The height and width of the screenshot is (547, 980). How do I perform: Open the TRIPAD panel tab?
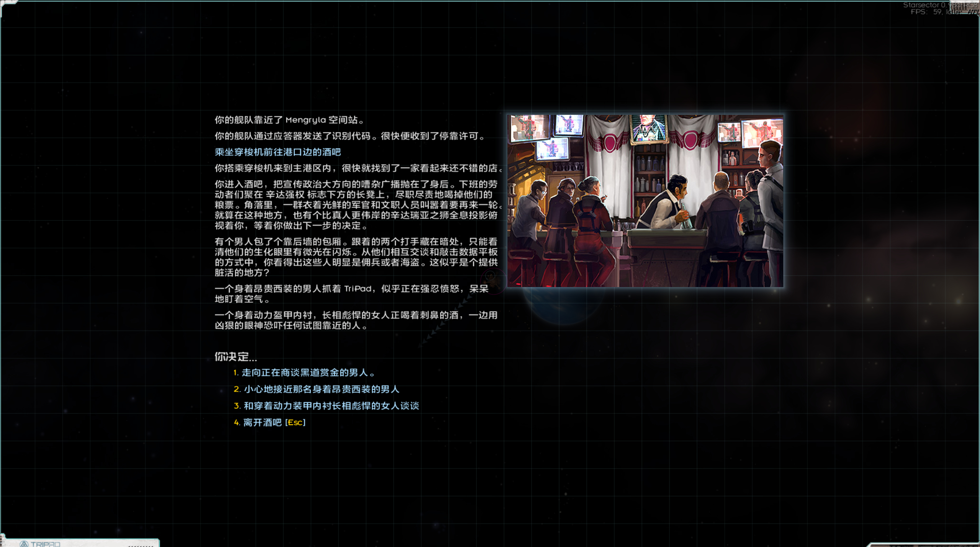pos(45,544)
